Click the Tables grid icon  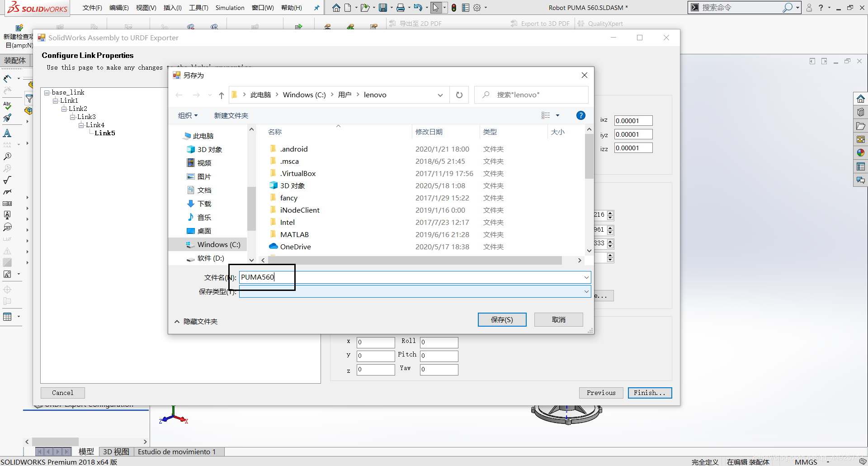(x=7, y=317)
